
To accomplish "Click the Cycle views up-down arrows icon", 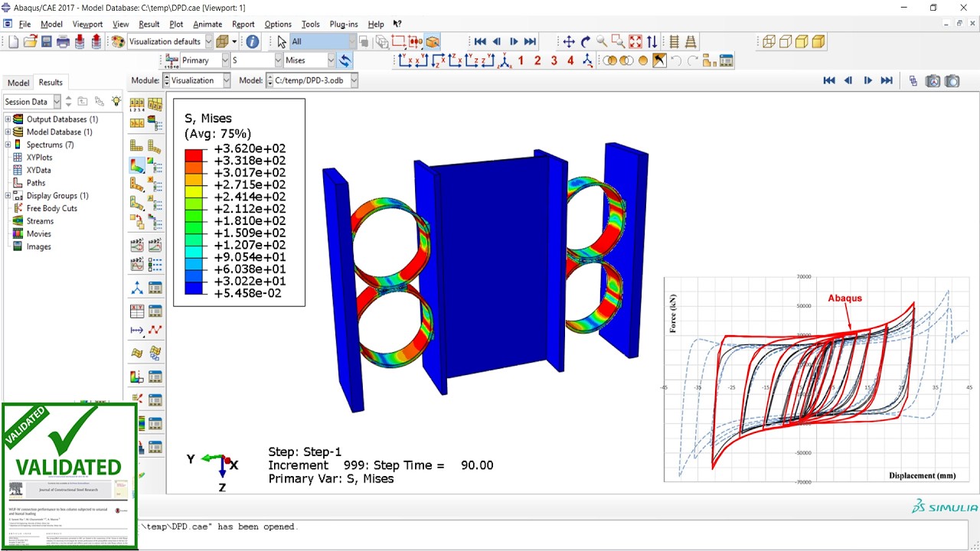I will [652, 41].
